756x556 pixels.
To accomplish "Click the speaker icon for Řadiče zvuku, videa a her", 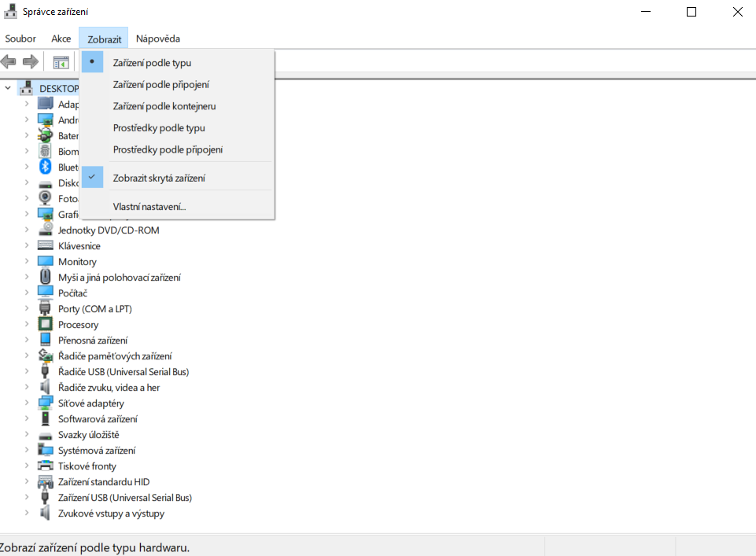I will pyautogui.click(x=46, y=387).
